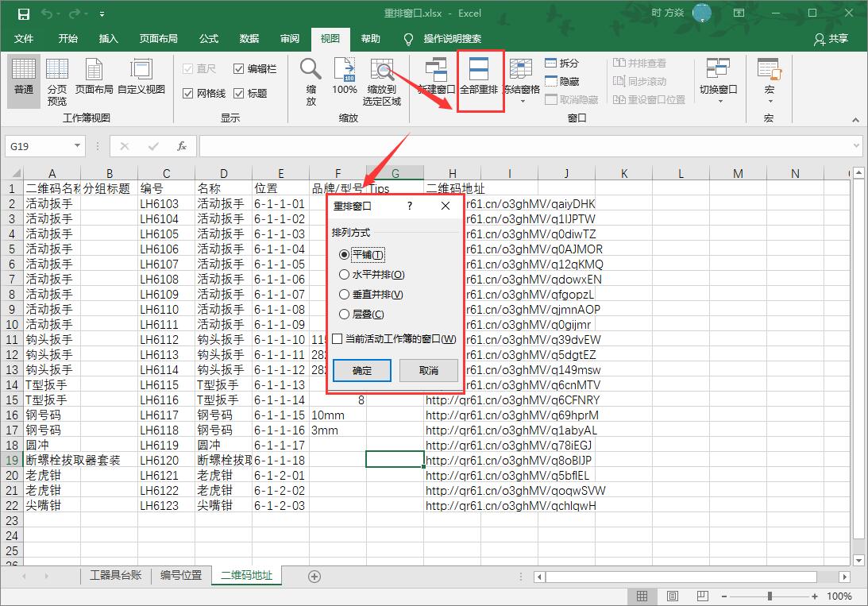Switch to the 编号位置 sheet tab
Viewport: 868px width, 606px height.
pos(181,577)
